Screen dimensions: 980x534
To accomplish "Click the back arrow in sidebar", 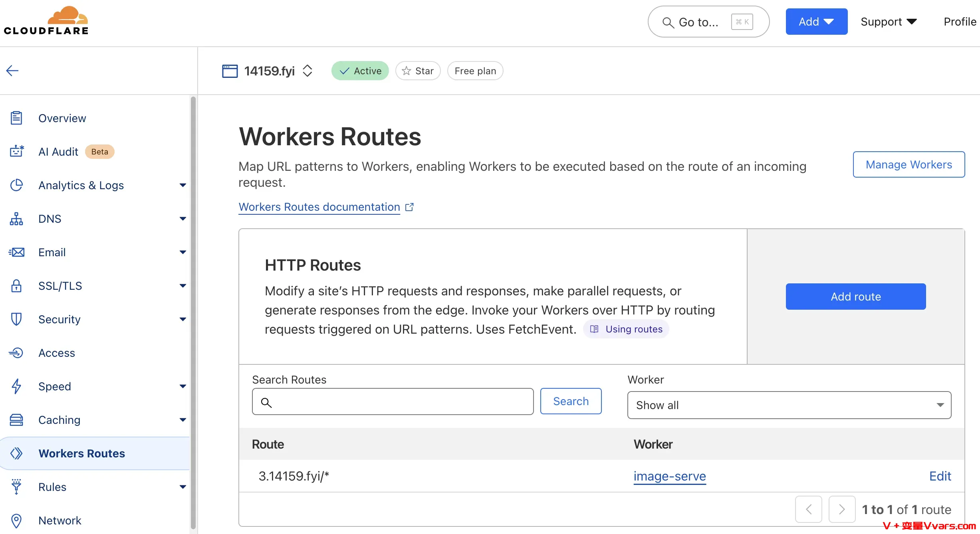I will click(12, 71).
